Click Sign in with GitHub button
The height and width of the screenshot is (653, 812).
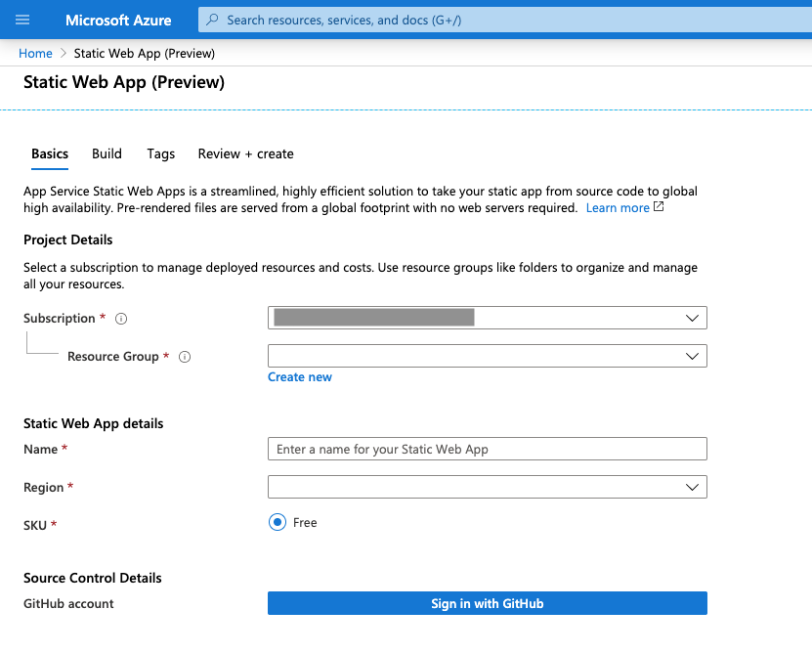[488, 603]
